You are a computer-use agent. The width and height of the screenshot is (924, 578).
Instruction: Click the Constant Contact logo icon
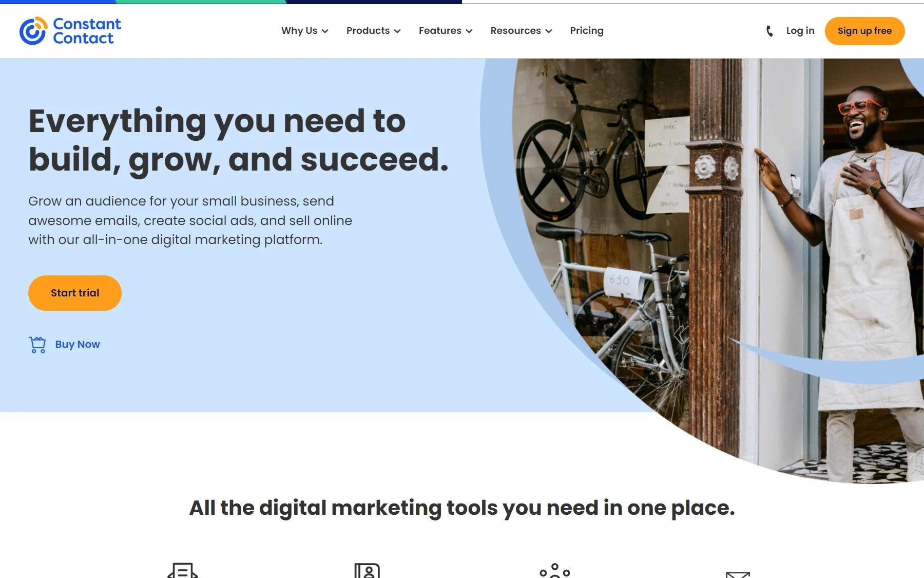(33, 31)
